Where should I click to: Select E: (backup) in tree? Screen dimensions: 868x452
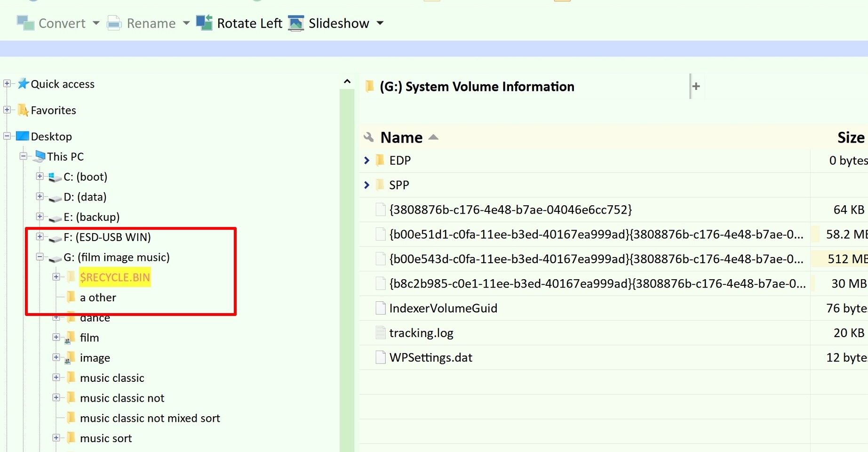pos(92,217)
